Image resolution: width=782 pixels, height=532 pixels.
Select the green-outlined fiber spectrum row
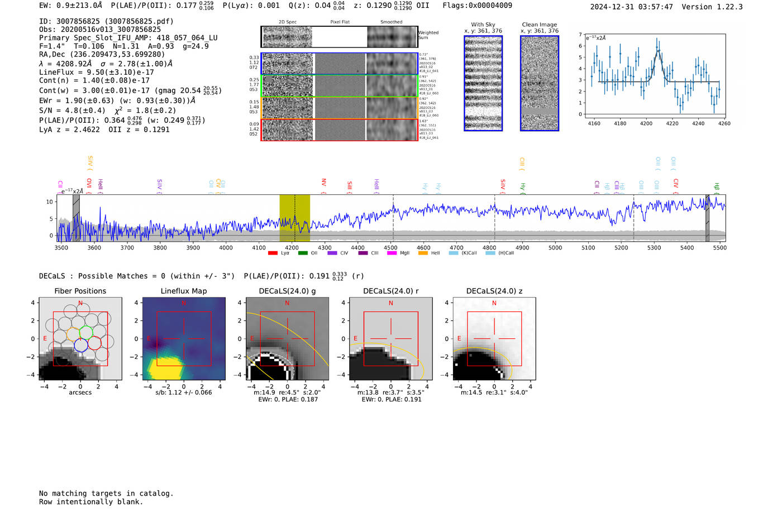coord(340,86)
